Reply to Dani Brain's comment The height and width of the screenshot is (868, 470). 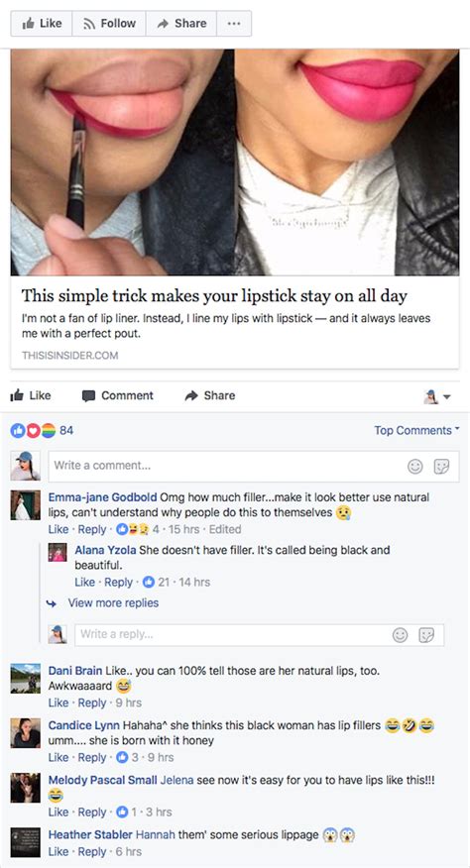point(92,703)
